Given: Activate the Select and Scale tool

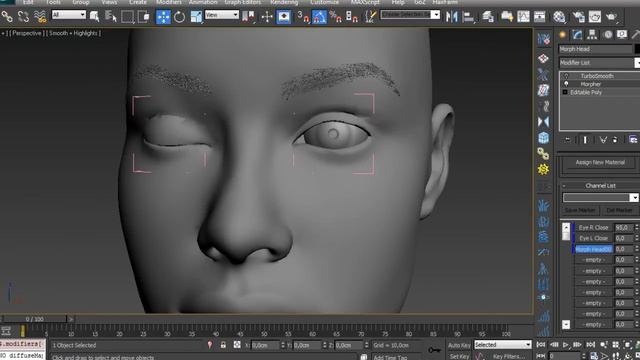Looking at the screenshot, I should [196, 17].
